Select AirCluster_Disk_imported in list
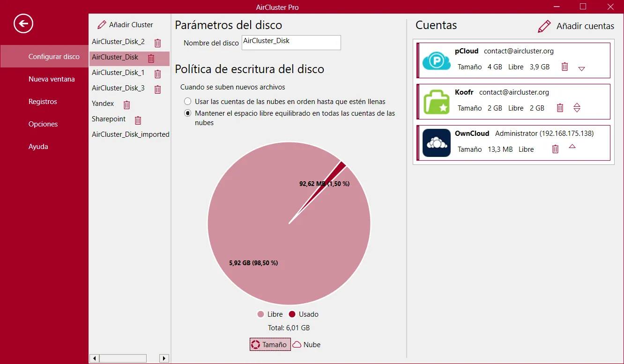The image size is (624, 364). (131, 134)
